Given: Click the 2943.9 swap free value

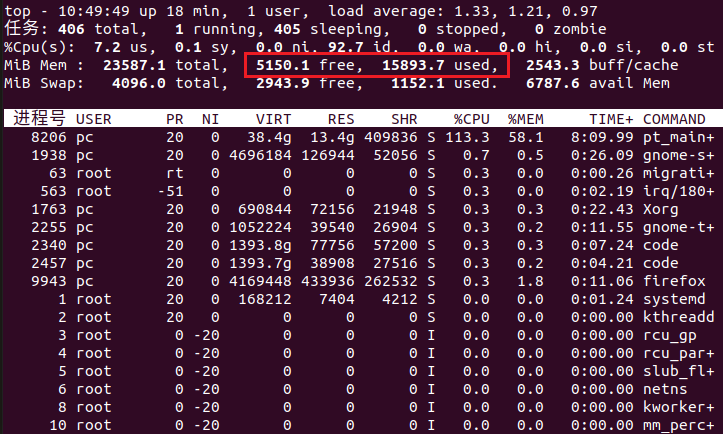Looking at the screenshot, I should click(x=282, y=83).
